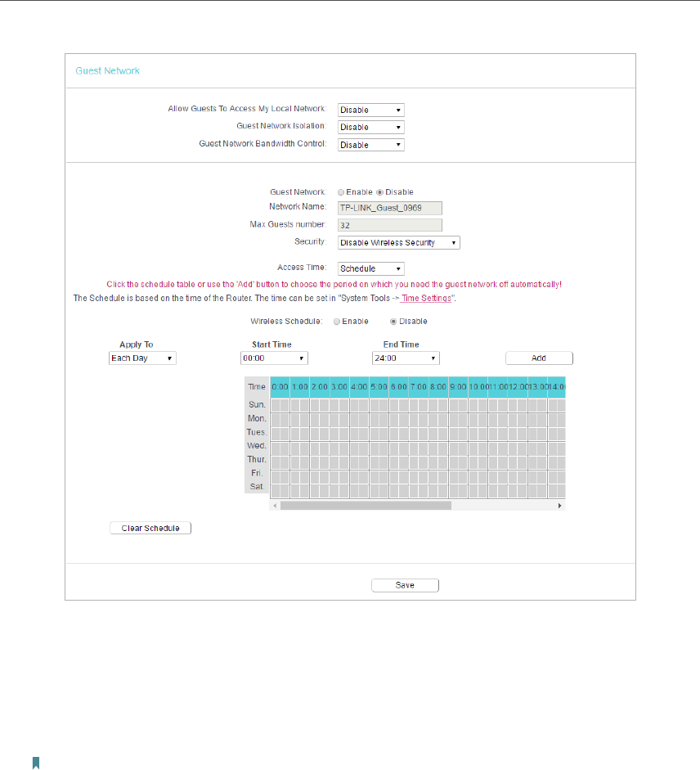Click the 9:00 time column header
Image resolution: width=700 pixels, height=770 pixels.
(x=458, y=387)
